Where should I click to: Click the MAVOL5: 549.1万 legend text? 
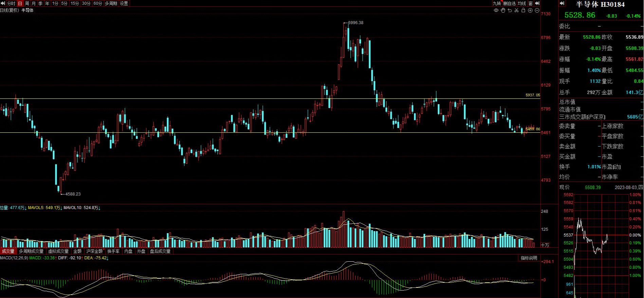[44, 208]
